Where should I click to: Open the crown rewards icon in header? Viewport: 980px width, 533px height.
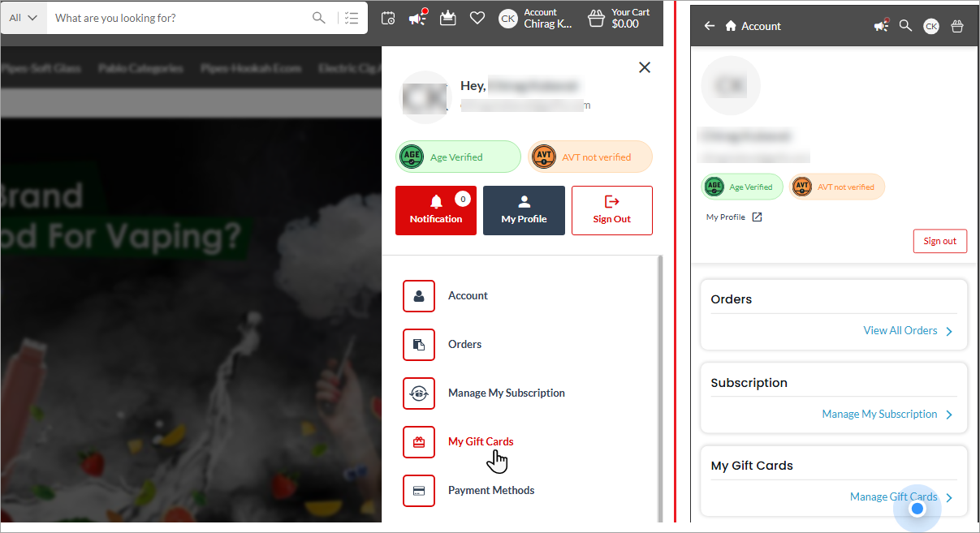click(447, 18)
